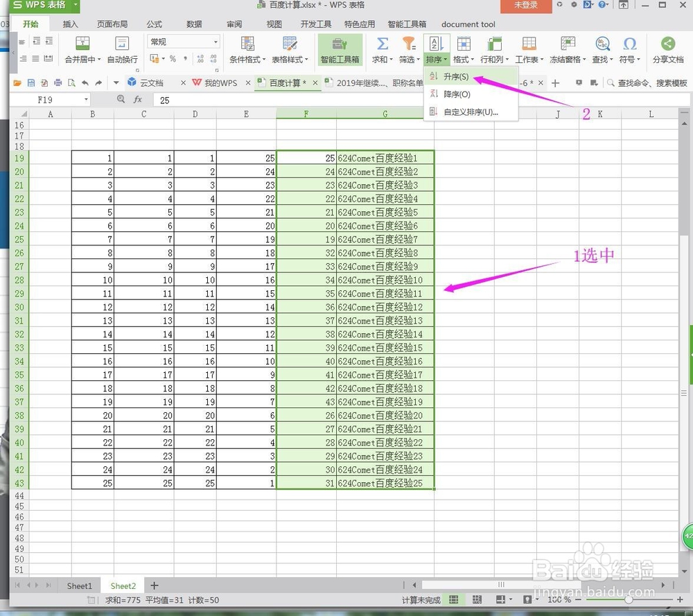Switch to the 我的WPS document tab

point(220,82)
